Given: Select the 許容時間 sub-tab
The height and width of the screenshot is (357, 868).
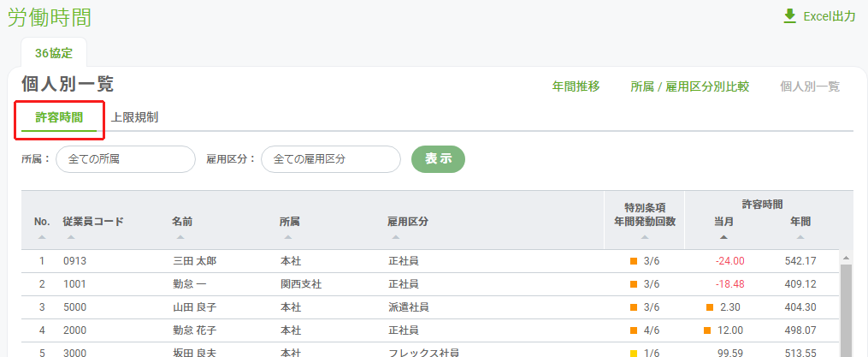Looking at the screenshot, I should (59, 117).
